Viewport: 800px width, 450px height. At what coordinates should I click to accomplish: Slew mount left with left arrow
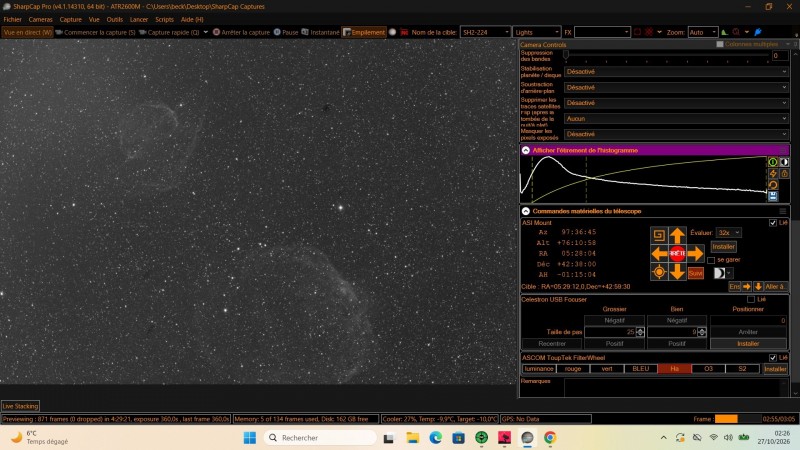click(x=659, y=254)
